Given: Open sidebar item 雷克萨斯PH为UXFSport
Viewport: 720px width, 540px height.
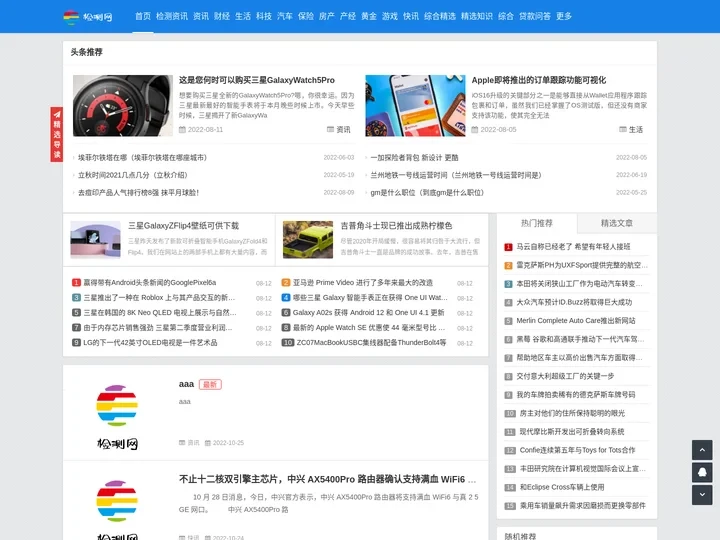Looking at the screenshot, I should point(582,265).
